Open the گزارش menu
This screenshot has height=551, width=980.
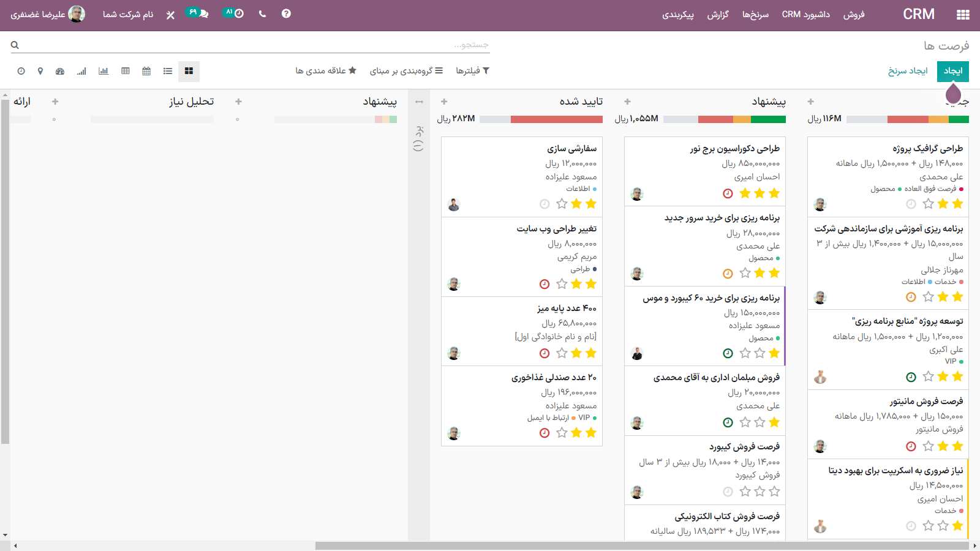coord(718,15)
